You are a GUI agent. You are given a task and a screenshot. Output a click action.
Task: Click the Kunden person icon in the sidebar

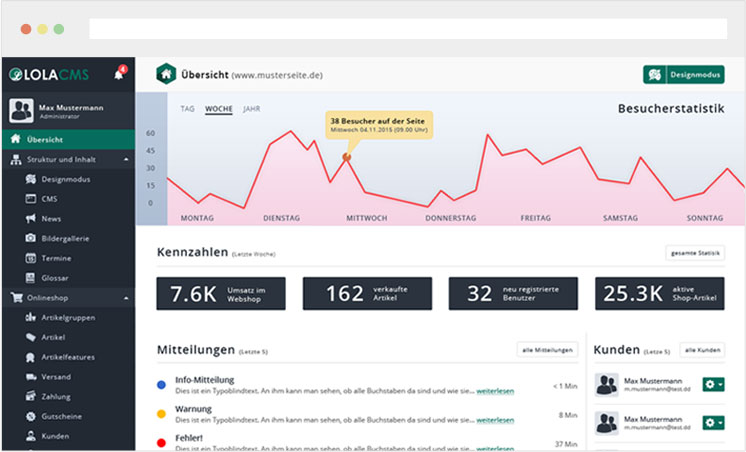[x=30, y=436]
